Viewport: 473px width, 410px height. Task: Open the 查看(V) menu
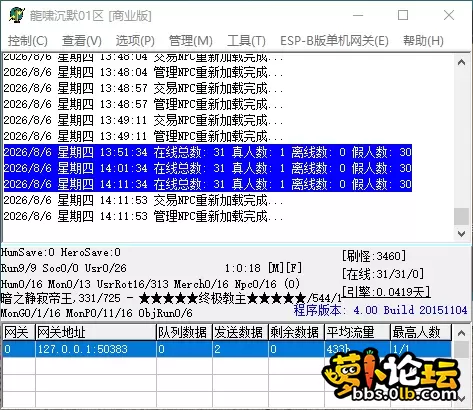pyautogui.click(x=82, y=41)
